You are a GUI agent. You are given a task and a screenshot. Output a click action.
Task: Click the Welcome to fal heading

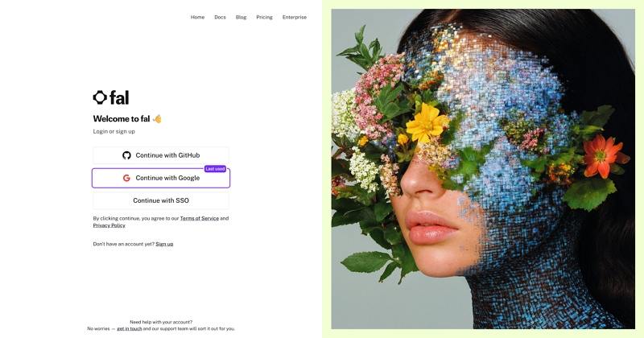pyautogui.click(x=122, y=118)
